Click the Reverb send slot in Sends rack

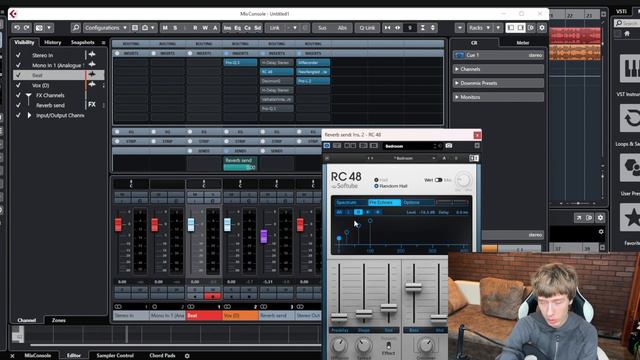[x=240, y=163]
